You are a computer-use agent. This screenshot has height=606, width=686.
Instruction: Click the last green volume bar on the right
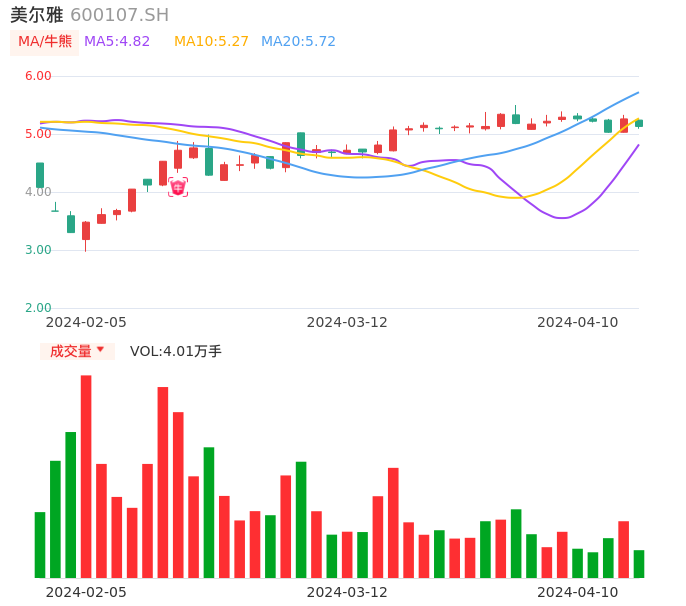pyautogui.click(x=639, y=564)
